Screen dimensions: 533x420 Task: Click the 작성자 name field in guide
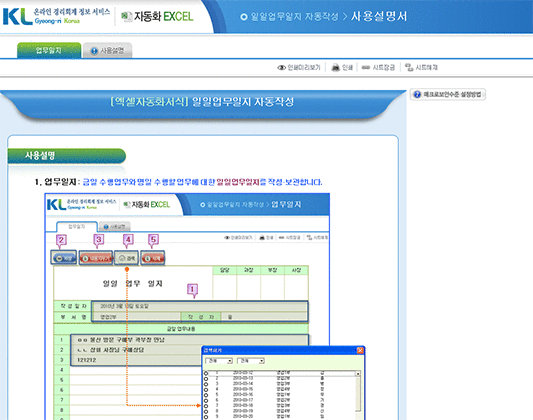tap(264, 317)
